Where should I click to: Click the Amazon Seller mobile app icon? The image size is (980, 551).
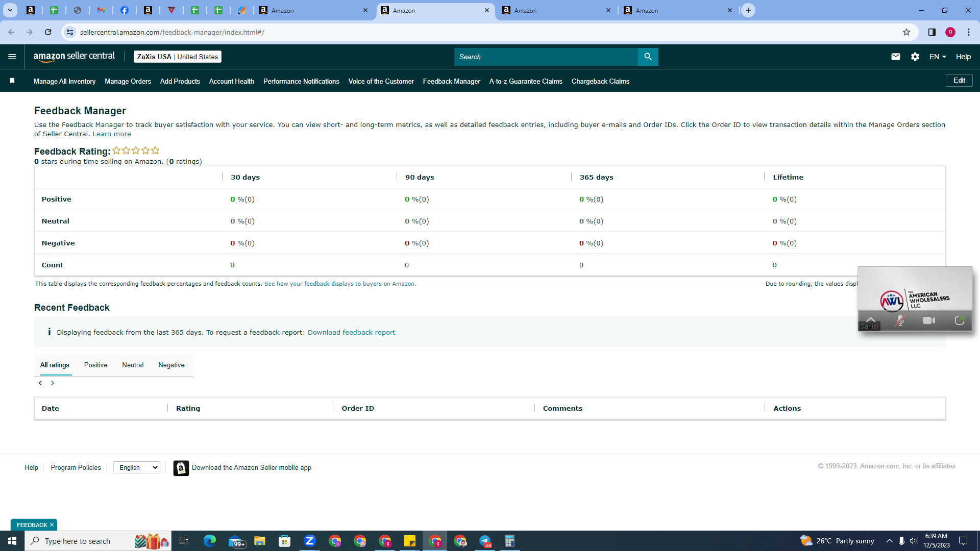[181, 468]
